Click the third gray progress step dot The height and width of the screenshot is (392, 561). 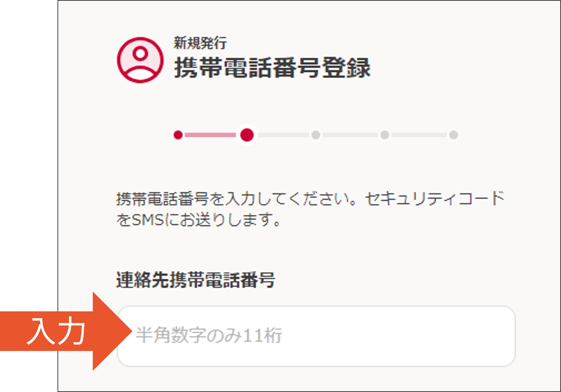pyautogui.click(x=316, y=135)
